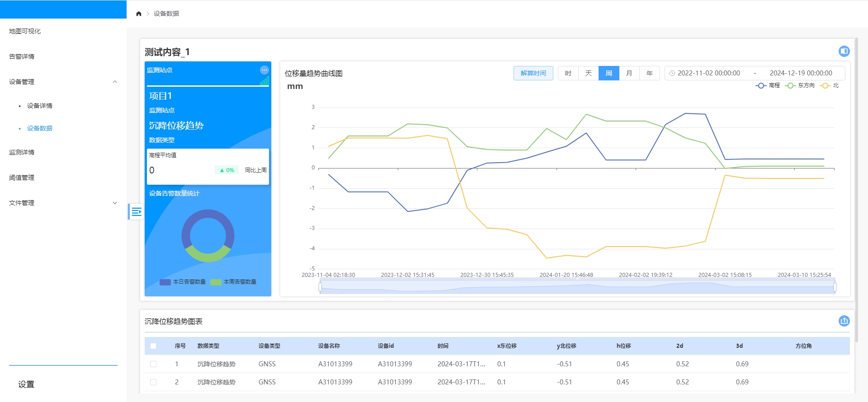
Task: Click the chart data zoom slider track
Action: tap(577, 287)
